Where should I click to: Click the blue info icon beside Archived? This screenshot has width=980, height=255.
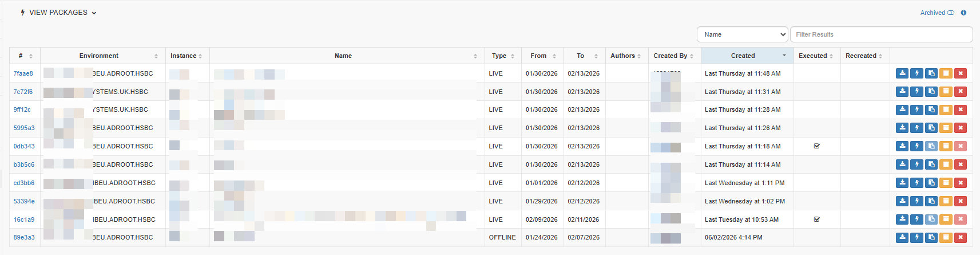(x=963, y=13)
